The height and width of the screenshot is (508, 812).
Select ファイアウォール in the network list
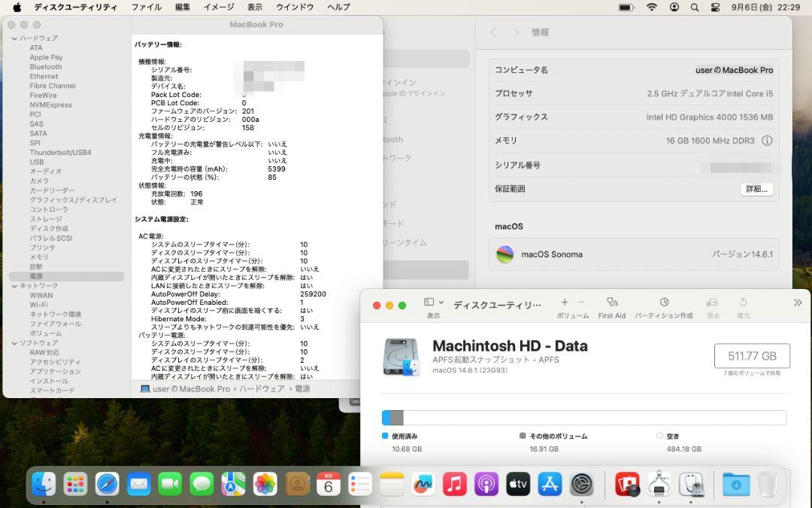pyautogui.click(x=56, y=324)
